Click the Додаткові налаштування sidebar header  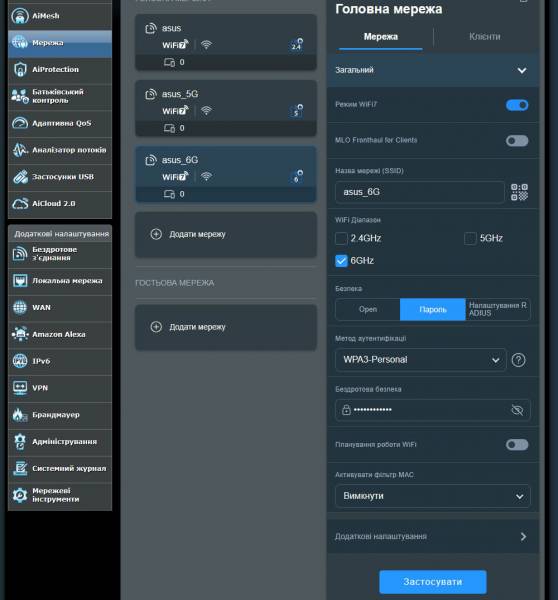click(60, 234)
